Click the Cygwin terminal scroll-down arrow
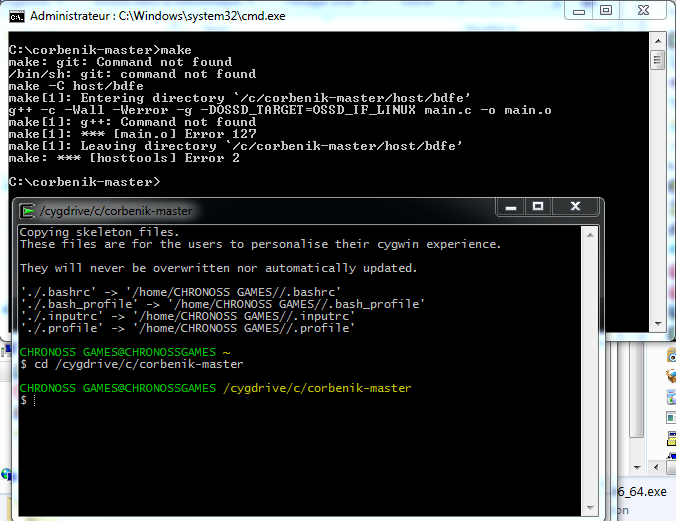The image size is (676, 521). tap(590, 508)
